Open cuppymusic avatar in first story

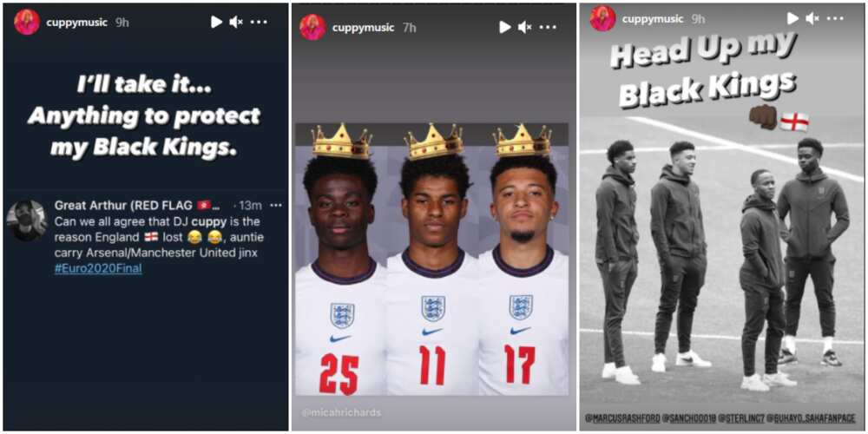(27, 23)
